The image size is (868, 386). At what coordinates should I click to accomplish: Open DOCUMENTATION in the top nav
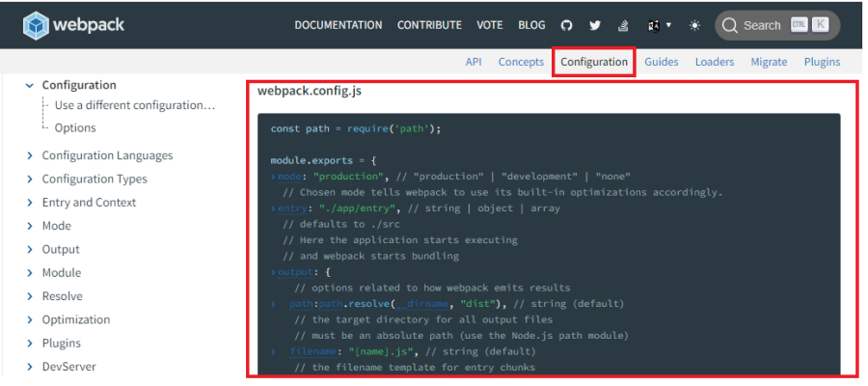339,25
